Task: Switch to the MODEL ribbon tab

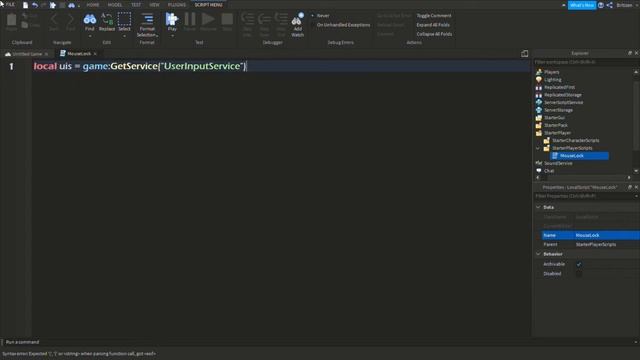Action: click(x=115, y=5)
